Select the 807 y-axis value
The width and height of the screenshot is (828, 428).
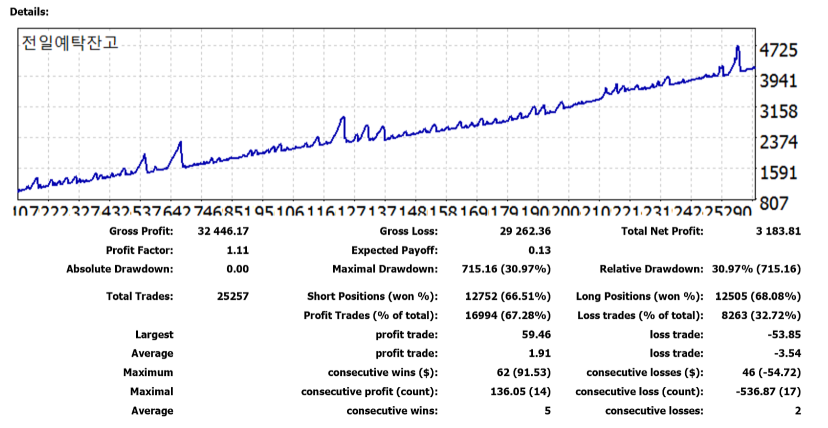click(x=779, y=203)
